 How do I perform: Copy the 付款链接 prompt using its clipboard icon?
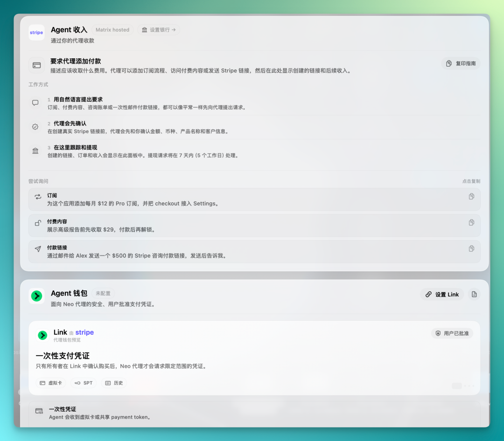tap(471, 248)
